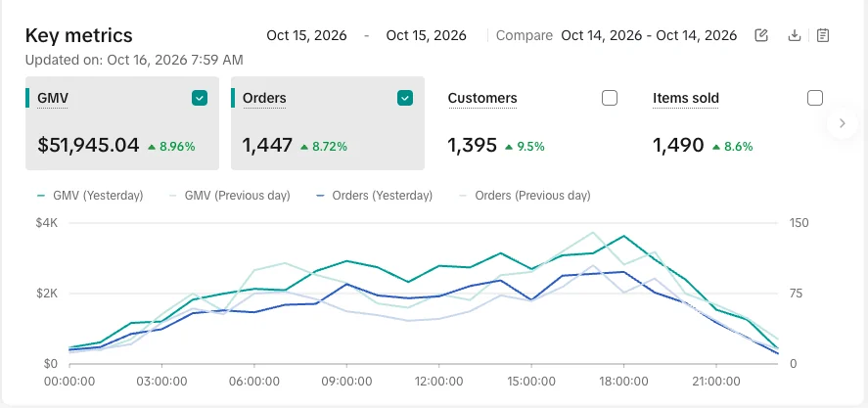Click the 00:00:00 axis label
The image size is (868, 408).
(x=69, y=382)
